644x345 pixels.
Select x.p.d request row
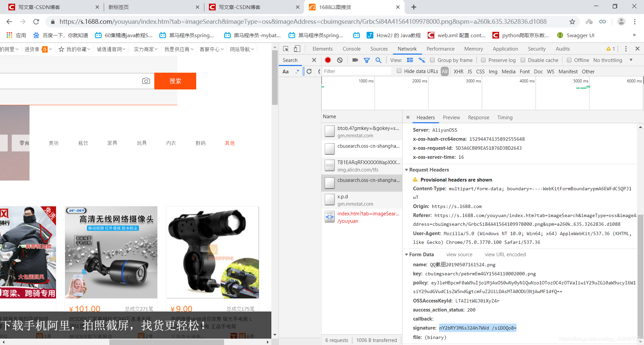(x=362, y=200)
